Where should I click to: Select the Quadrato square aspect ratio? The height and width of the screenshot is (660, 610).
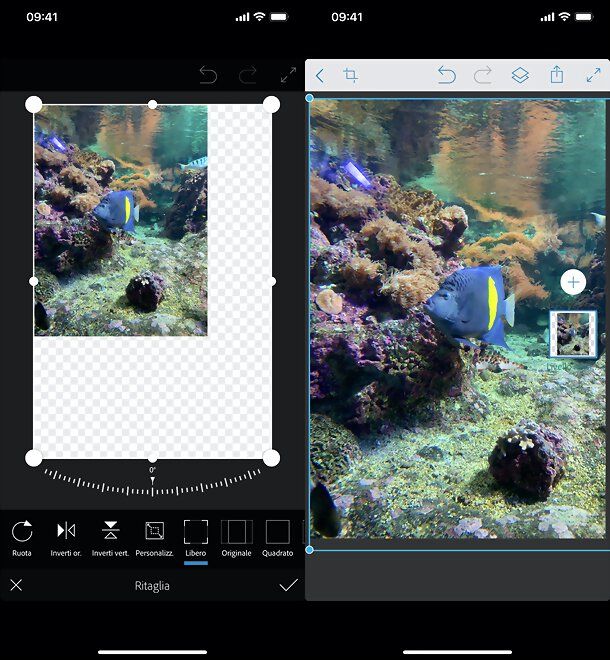pos(277,531)
